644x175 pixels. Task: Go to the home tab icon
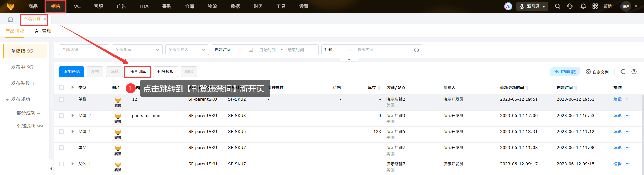click(10, 19)
